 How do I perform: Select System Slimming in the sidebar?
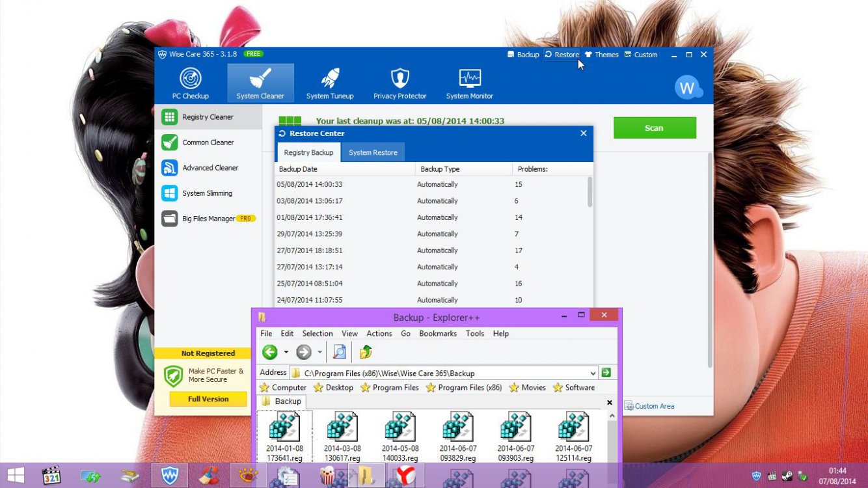click(208, 193)
